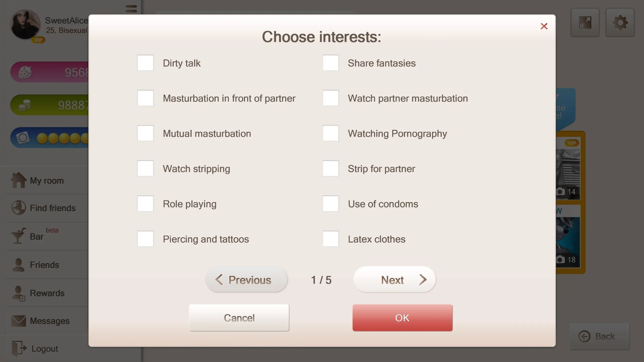
Task: Click the Find friends globe icon
Action: click(x=18, y=208)
